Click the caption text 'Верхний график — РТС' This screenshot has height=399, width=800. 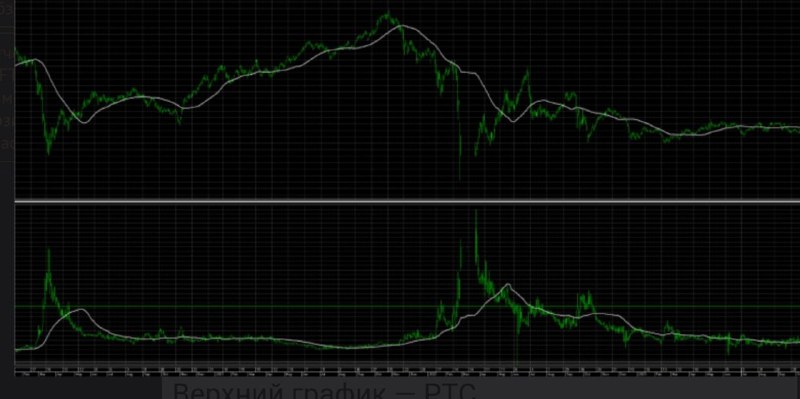[324, 391]
